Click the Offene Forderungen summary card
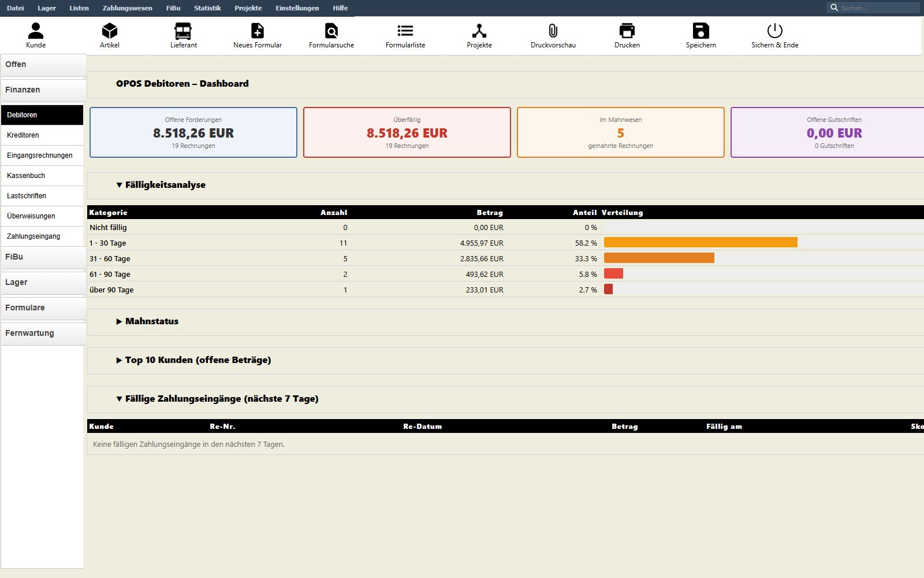Image resolution: width=924 pixels, height=578 pixels. click(193, 132)
